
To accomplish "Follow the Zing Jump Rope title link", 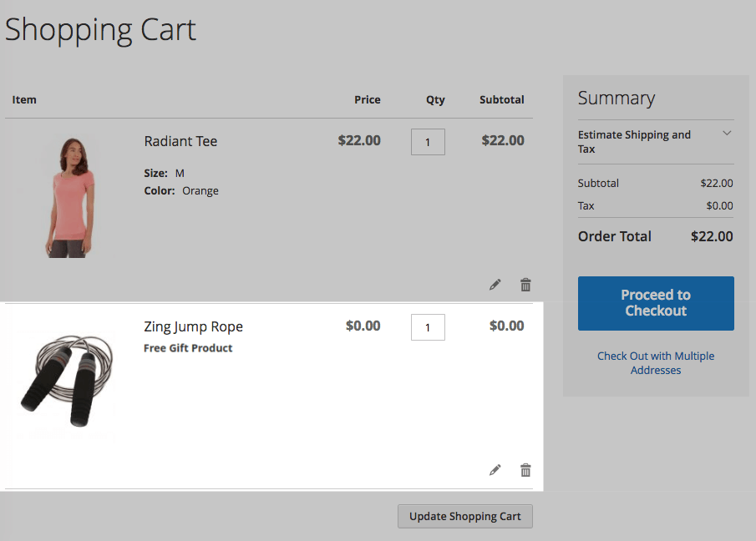I will (193, 326).
